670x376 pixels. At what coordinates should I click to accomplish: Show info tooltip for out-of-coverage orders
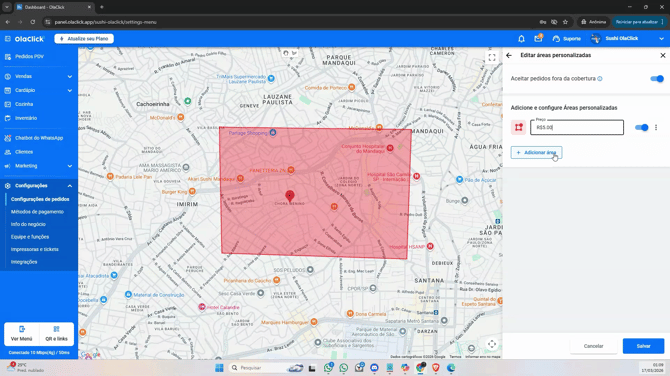click(x=600, y=79)
